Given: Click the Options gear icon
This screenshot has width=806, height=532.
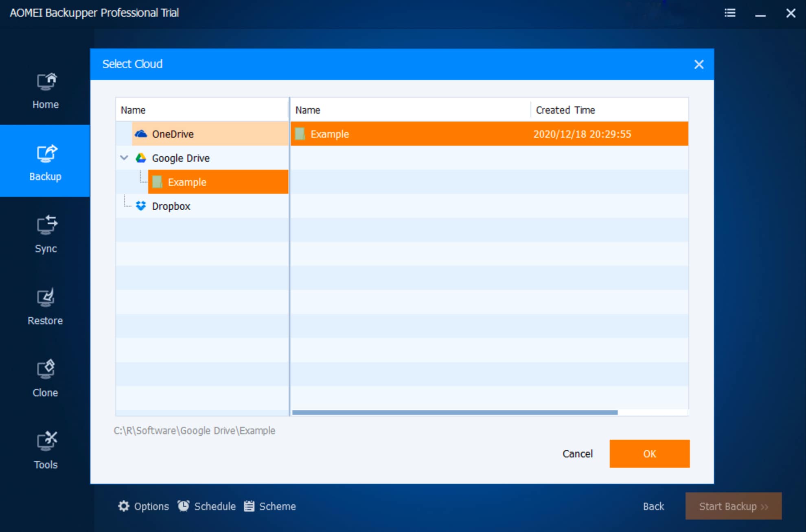Looking at the screenshot, I should [x=124, y=506].
